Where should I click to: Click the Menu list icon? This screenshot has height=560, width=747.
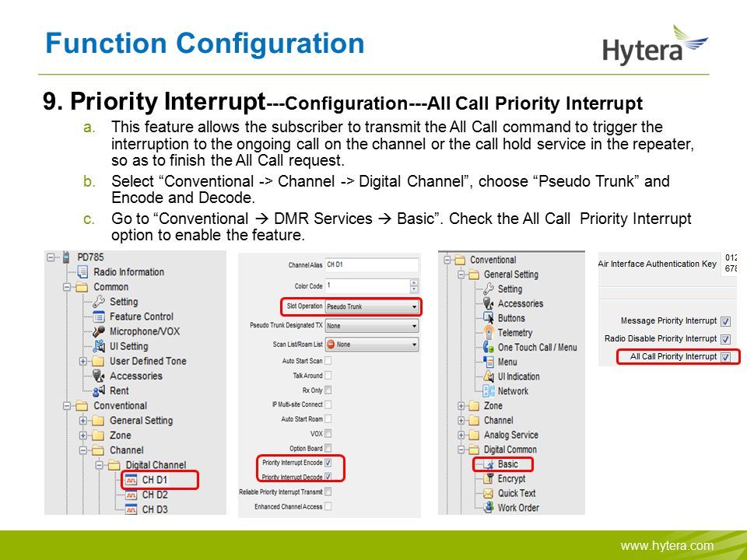489,362
